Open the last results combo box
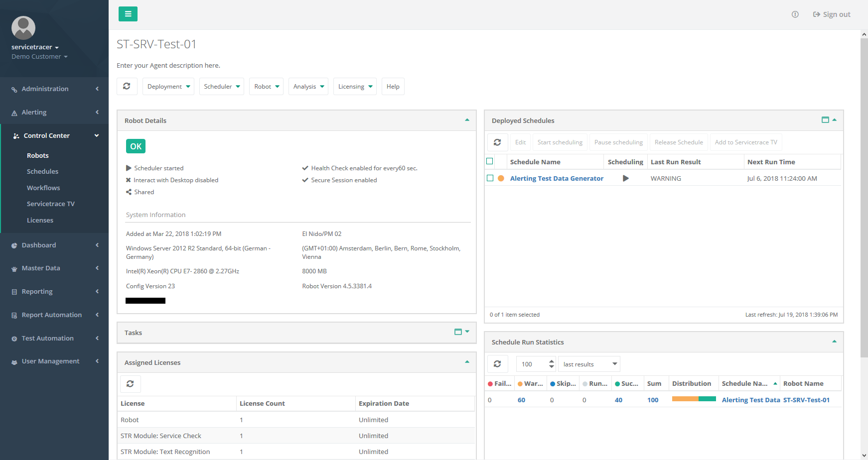 pos(589,364)
